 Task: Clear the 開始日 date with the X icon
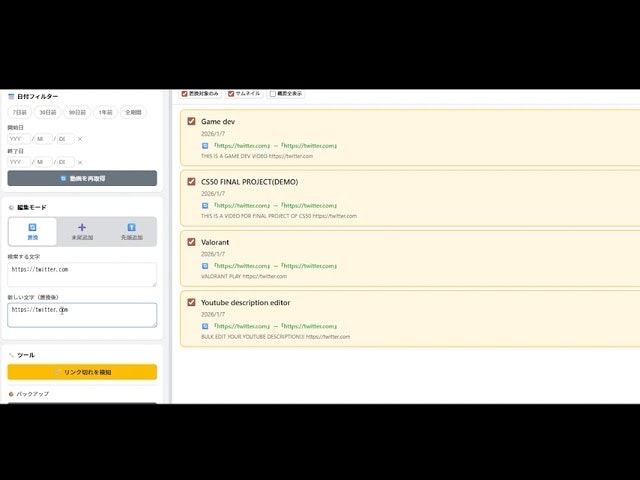pyautogui.click(x=80, y=139)
